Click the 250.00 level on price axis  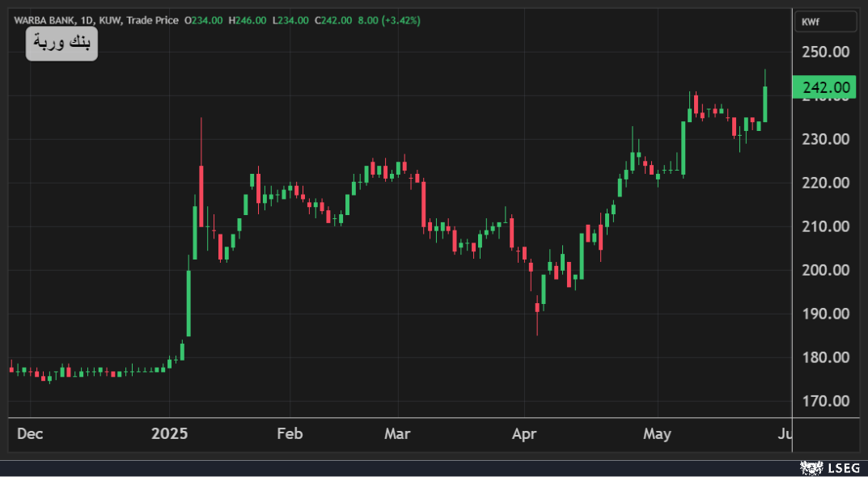(x=824, y=52)
